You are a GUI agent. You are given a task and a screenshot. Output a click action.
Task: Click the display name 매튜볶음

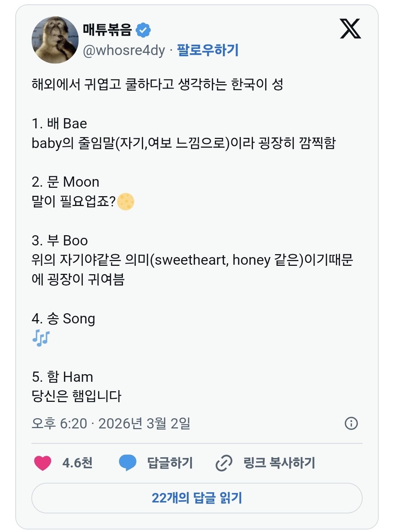point(107,30)
